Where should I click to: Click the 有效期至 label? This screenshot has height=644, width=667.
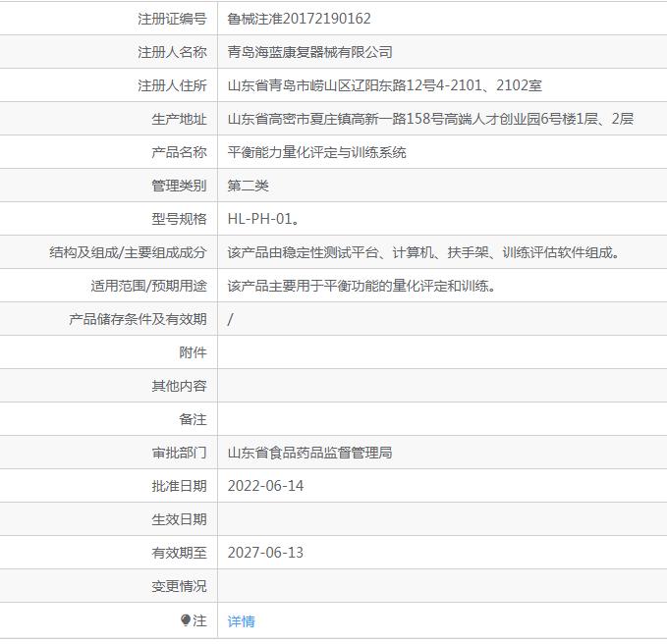click(x=179, y=553)
